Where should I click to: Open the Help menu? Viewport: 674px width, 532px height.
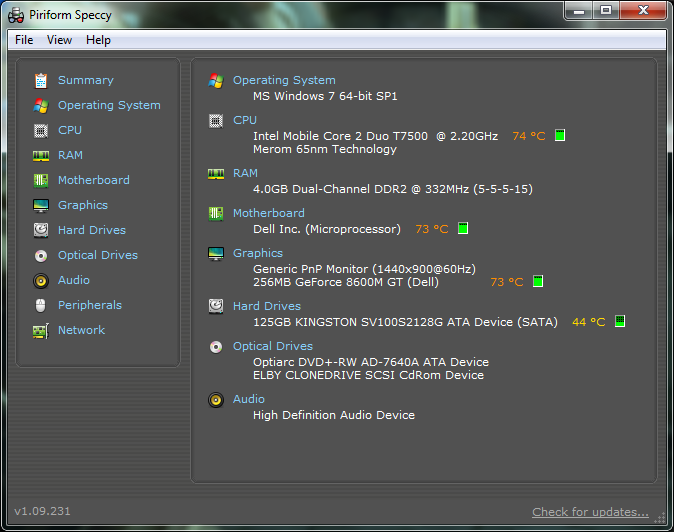coord(98,40)
